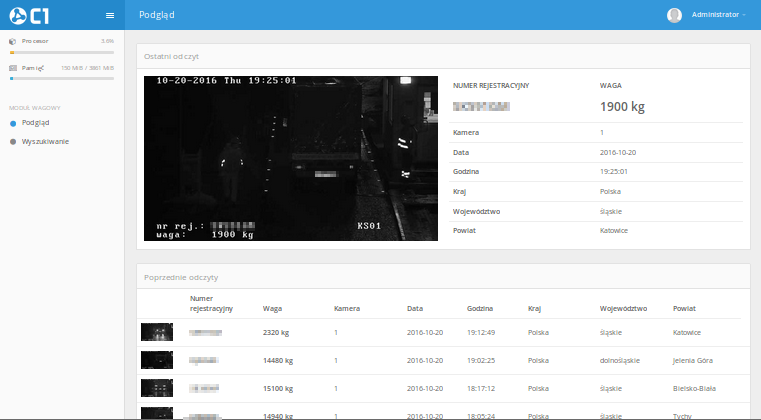Click the 1900 kg weight value
The height and width of the screenshot is (420, 761).
pos(622,107)
